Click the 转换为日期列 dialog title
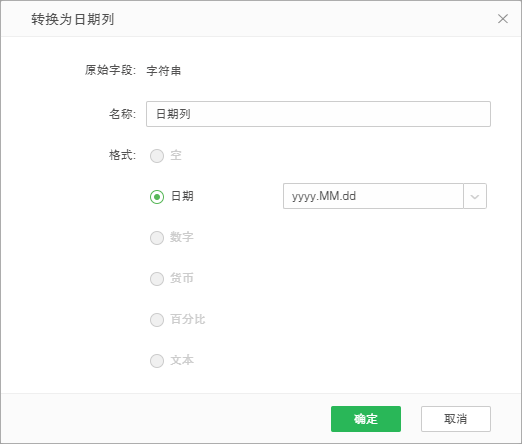The image size is (522, 444). [73, 19]
